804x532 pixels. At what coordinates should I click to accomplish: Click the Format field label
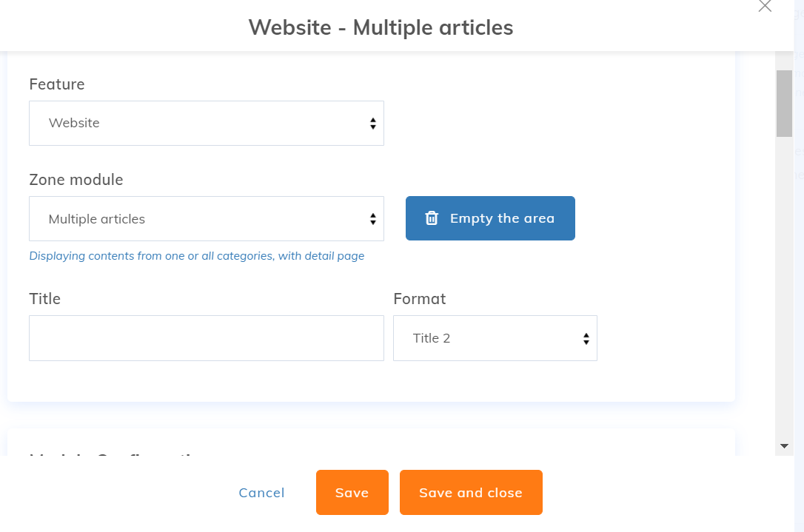point(420,299)
